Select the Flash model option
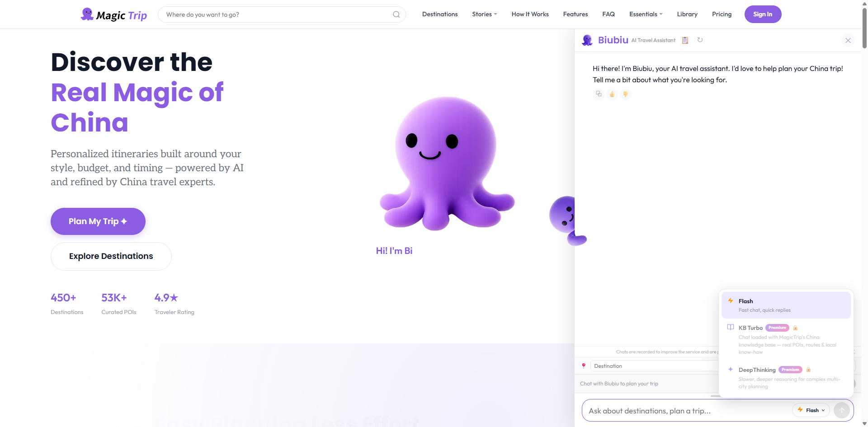 point(786,305)
